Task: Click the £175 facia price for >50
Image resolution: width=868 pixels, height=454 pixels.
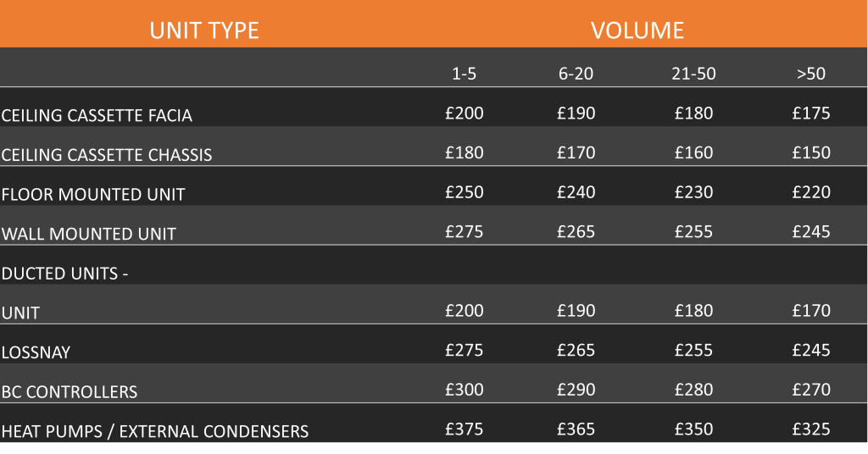Action: point(811,113)
